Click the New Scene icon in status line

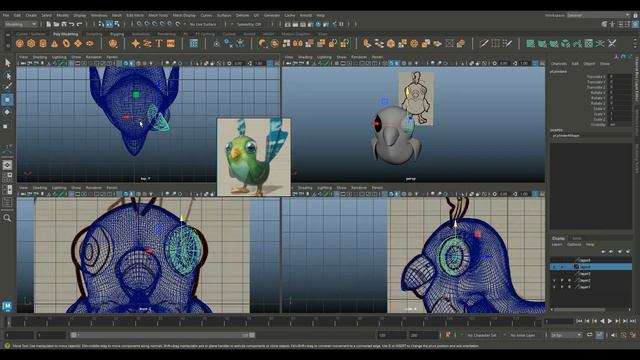(x=49, y=24)
